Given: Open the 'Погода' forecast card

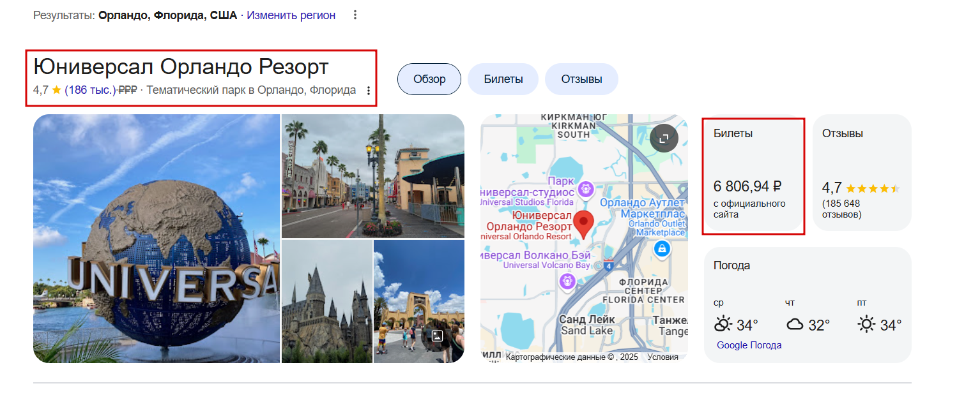Looking at the screenshot, I should pos(808,305).
